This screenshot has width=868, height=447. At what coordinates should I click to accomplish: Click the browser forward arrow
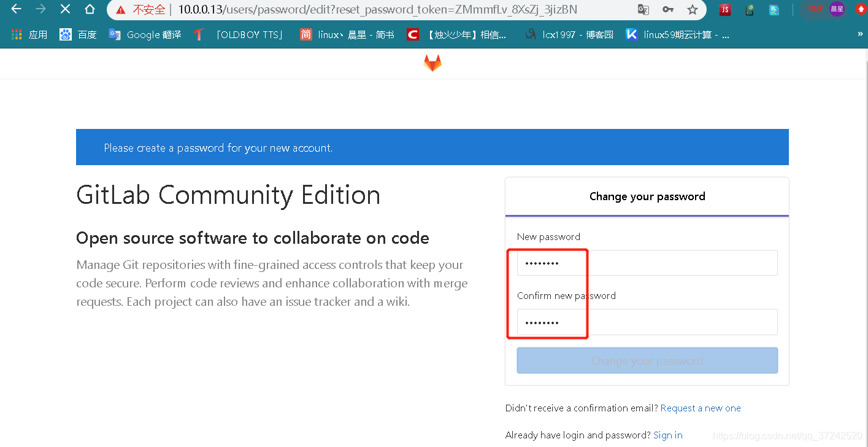40,9
